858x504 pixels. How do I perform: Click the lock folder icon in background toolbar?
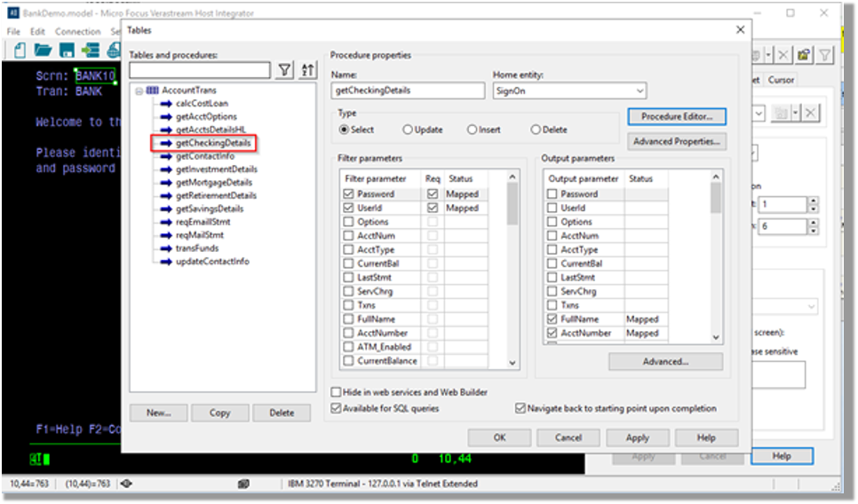(803, 55)
